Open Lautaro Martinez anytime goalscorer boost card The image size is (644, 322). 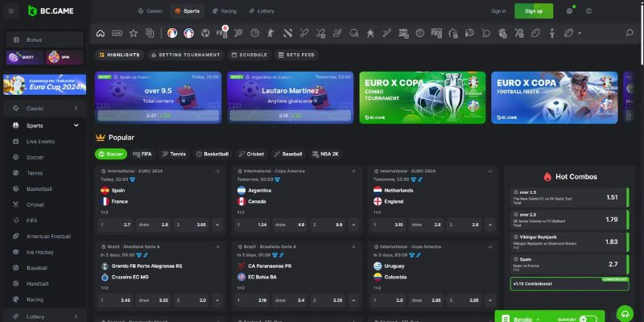290,97
